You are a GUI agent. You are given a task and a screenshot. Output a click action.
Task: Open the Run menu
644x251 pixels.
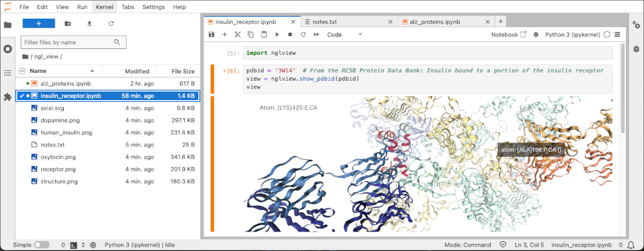click(x=82, y=7)
